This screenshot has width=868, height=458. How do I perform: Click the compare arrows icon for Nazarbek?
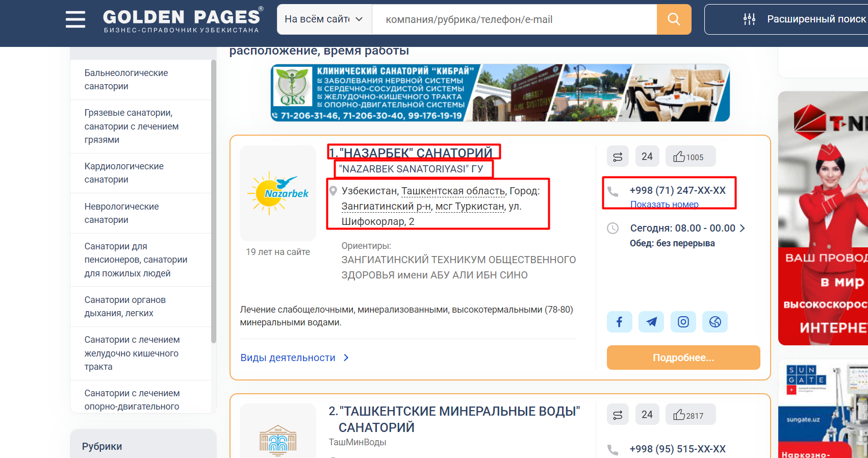pyautogui.click(x=618, y=157)
